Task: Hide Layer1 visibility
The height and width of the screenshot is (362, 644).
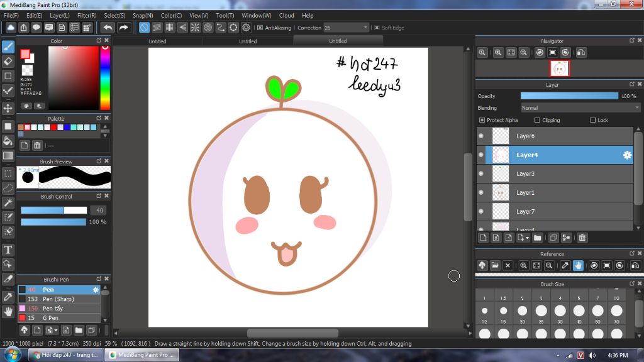Action: (481, 192)
